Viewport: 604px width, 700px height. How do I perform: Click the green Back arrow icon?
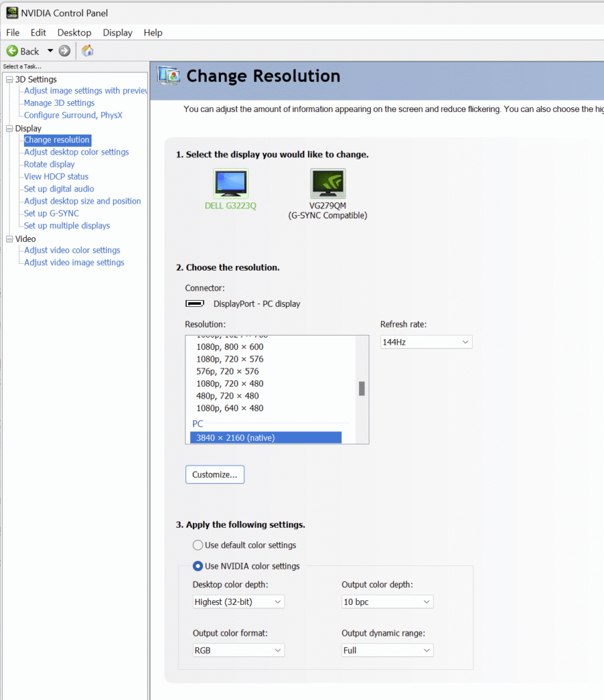pos(12,51)
